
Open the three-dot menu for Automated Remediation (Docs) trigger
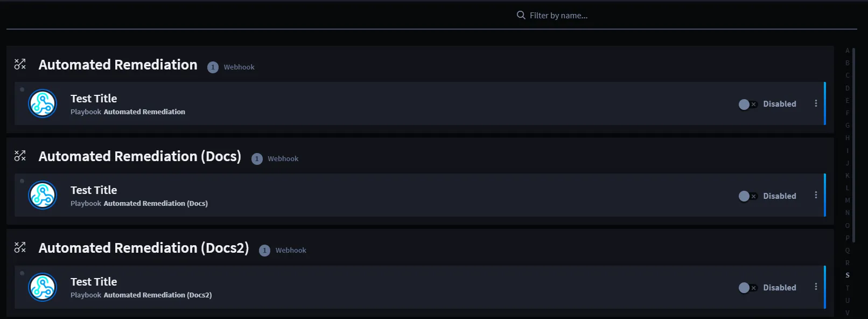[816, 195]
